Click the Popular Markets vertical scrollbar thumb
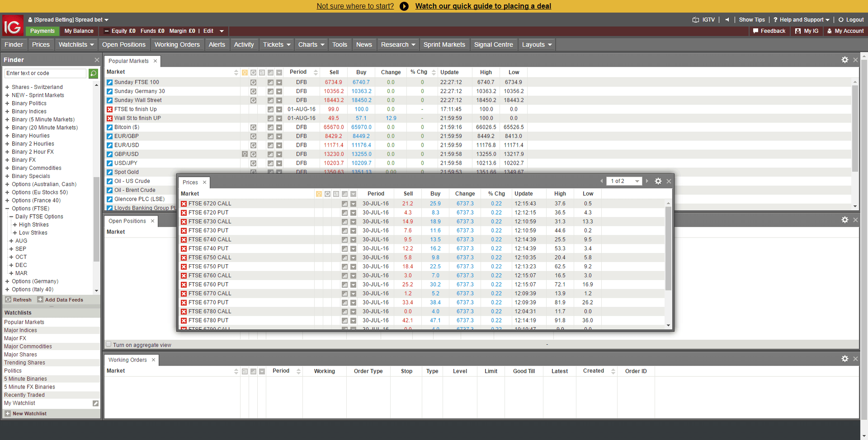Viewport: 868px width, 440px height. click(855, 129)
